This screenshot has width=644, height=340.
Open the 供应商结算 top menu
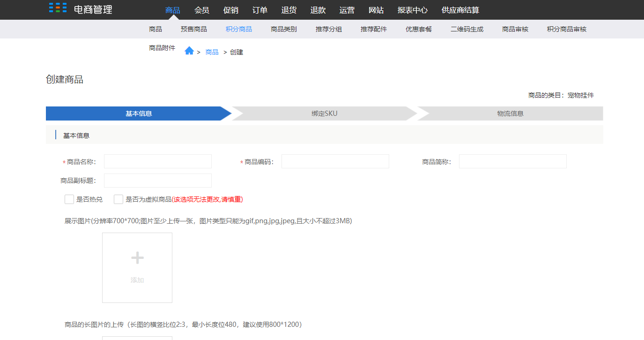[460, 10]
